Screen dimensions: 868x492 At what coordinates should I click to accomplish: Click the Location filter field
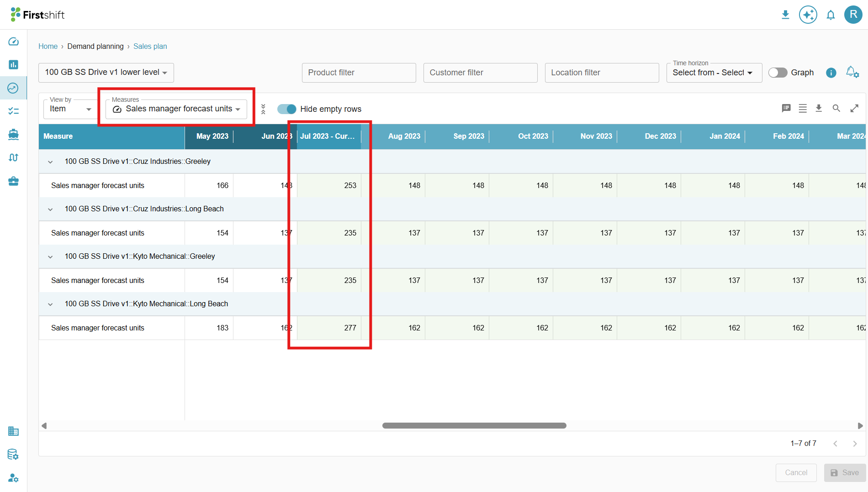[x=602, y=73]
